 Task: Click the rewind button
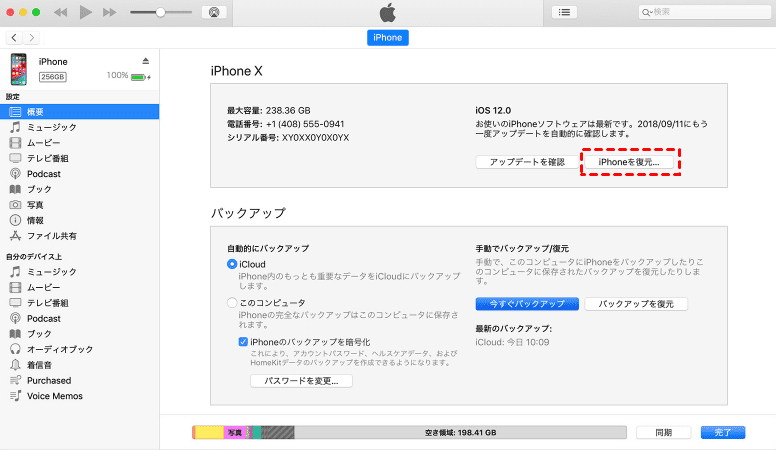[61, 12]
